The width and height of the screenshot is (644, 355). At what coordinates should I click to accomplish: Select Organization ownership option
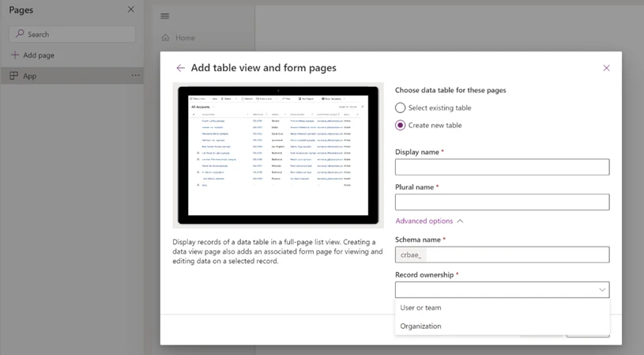(421, 326)
